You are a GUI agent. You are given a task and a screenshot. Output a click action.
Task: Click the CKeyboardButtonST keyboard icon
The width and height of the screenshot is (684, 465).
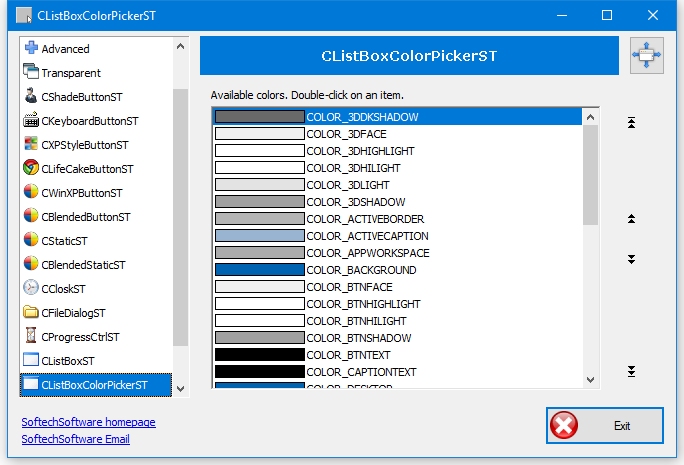[31, 120]
